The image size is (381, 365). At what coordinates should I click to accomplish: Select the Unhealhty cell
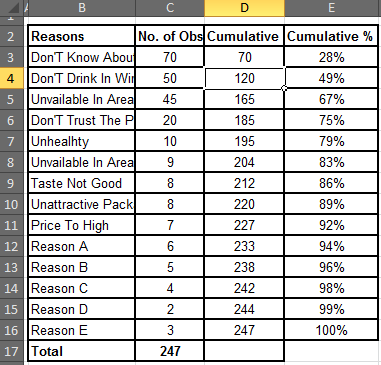82,141
